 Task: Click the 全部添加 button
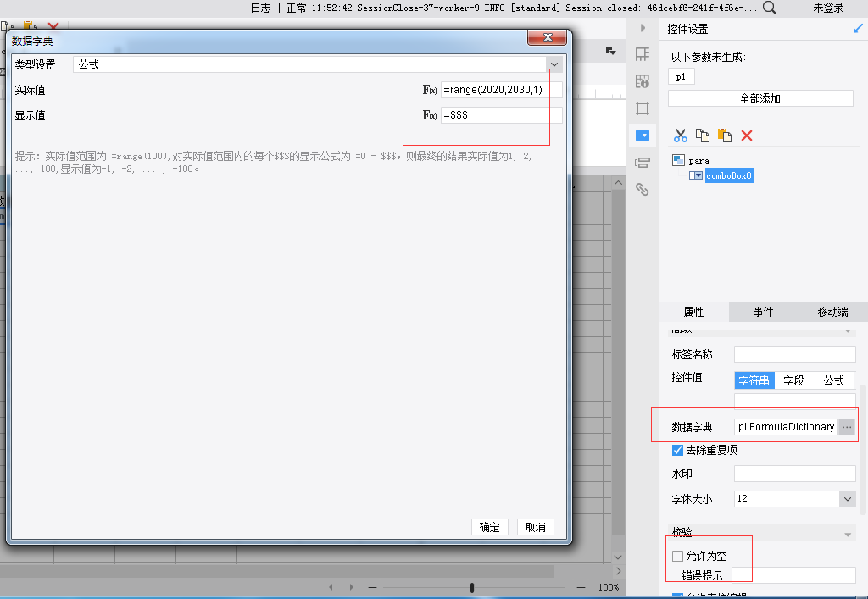(x=760, y=98)
